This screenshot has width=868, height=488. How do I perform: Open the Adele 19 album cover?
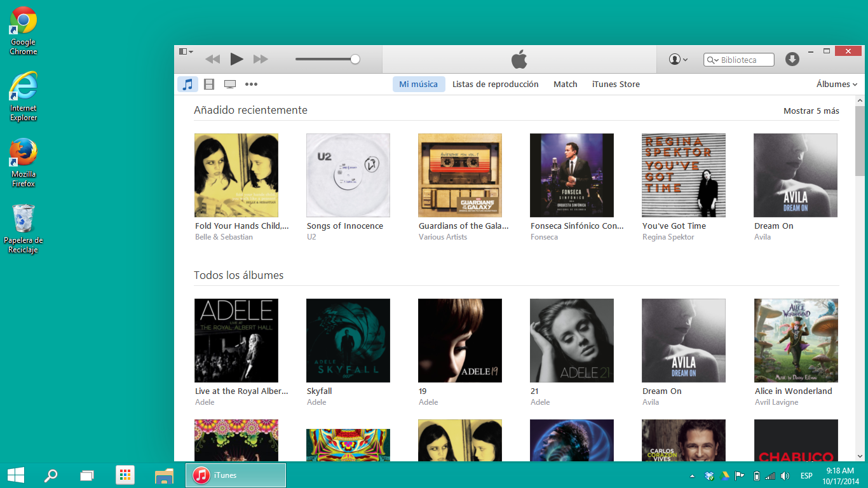[x=460, y=341]
